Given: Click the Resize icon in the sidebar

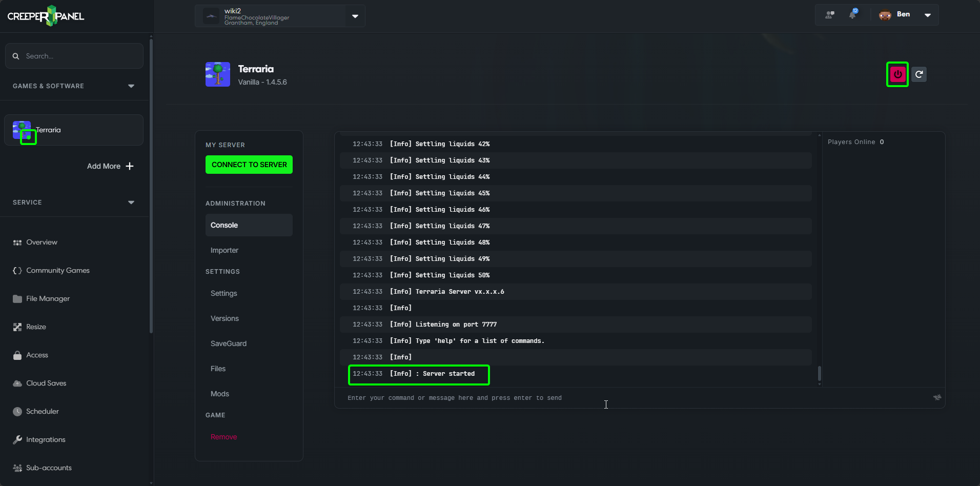Looking at the screenshot, I should point(17,327).
